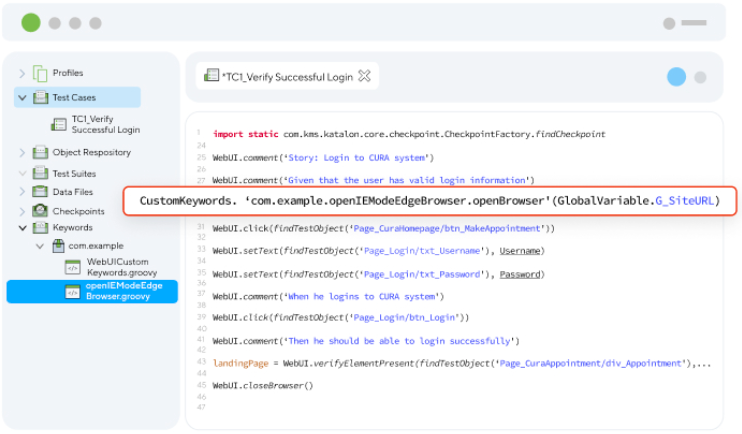
Task: Click the openIEModeEdgeBrowser.groovy file icon
Action: tap(72, 292)
